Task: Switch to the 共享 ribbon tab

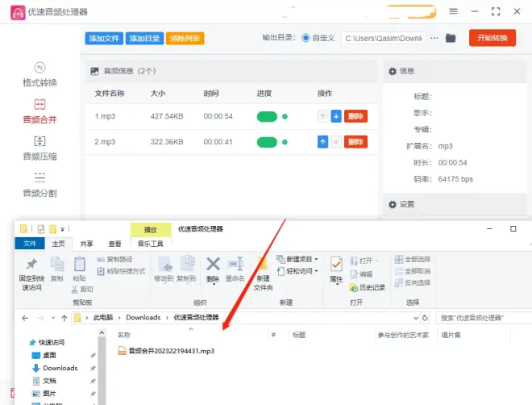Action: (x=86, y=244)
